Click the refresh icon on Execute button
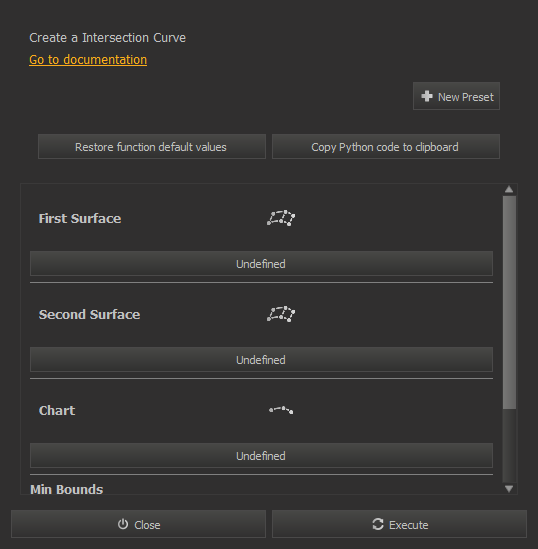Screen dimensions: 538x549 tap(378, 524)
